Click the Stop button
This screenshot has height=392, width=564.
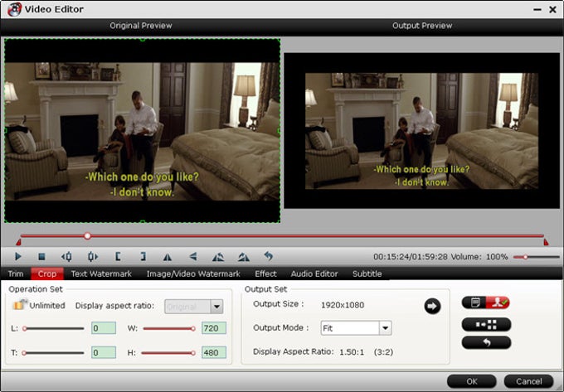(41, 257)
